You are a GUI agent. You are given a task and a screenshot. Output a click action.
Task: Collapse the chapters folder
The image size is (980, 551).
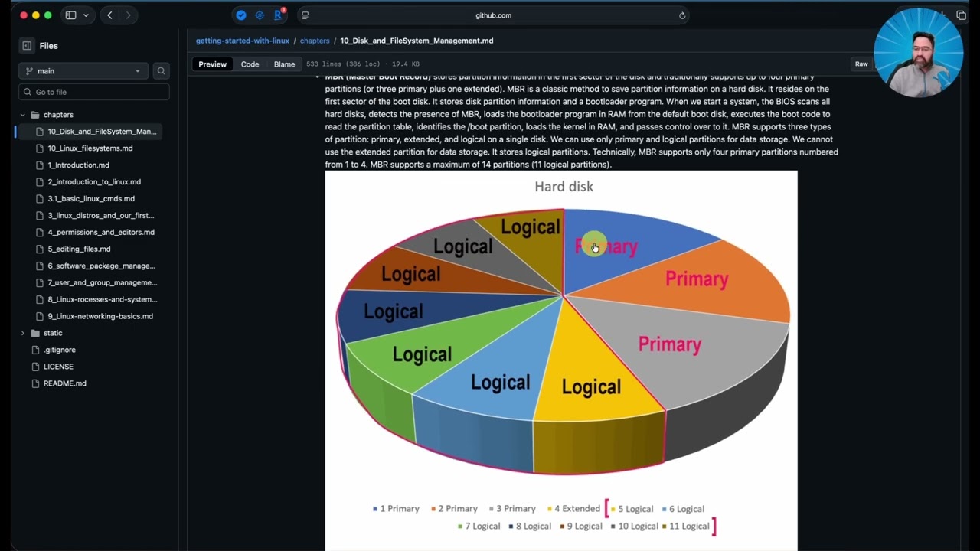pos(22,115)
